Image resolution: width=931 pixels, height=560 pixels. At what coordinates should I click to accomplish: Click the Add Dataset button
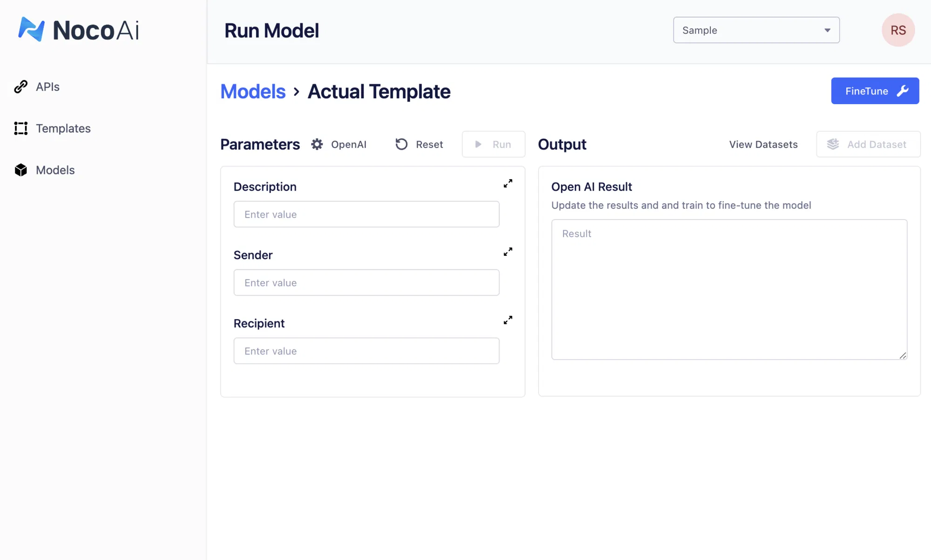click(868, 144)
